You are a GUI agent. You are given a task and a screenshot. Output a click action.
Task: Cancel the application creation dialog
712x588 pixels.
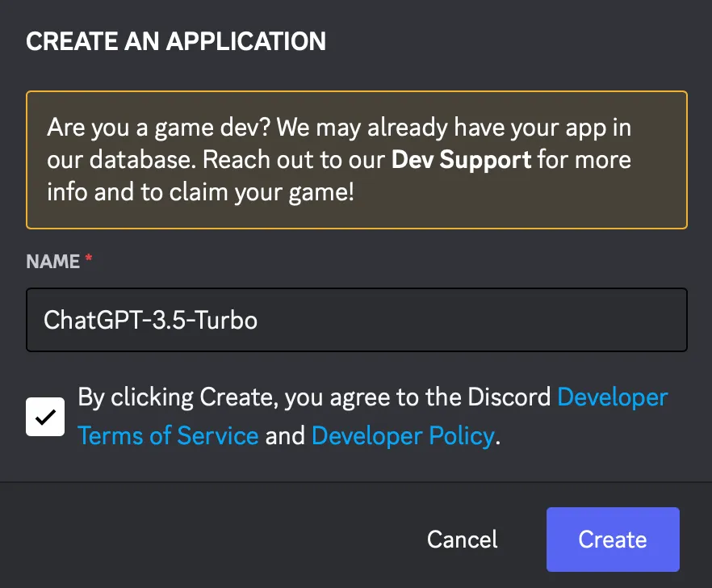[463, 540]
